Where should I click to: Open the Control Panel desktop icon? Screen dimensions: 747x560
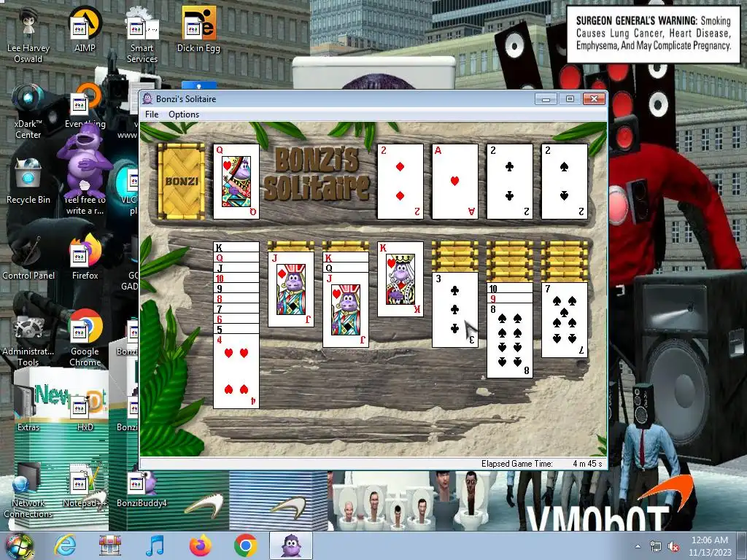[x=28, y=257]
